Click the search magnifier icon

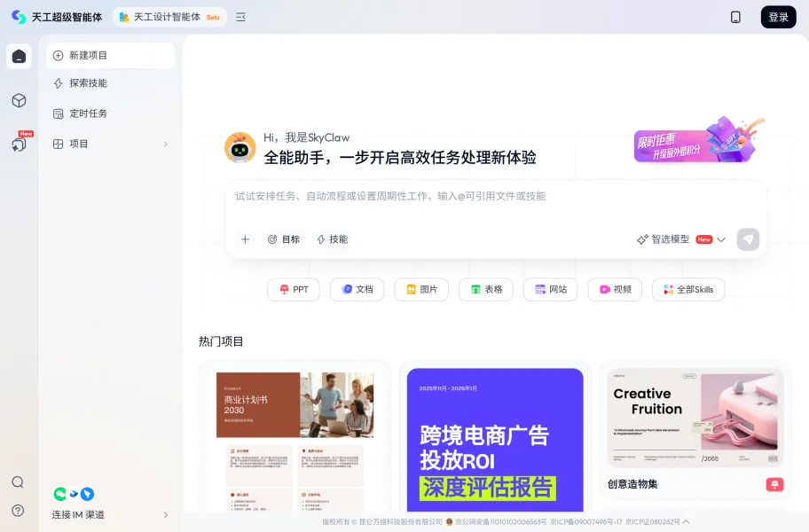(18, 482)
